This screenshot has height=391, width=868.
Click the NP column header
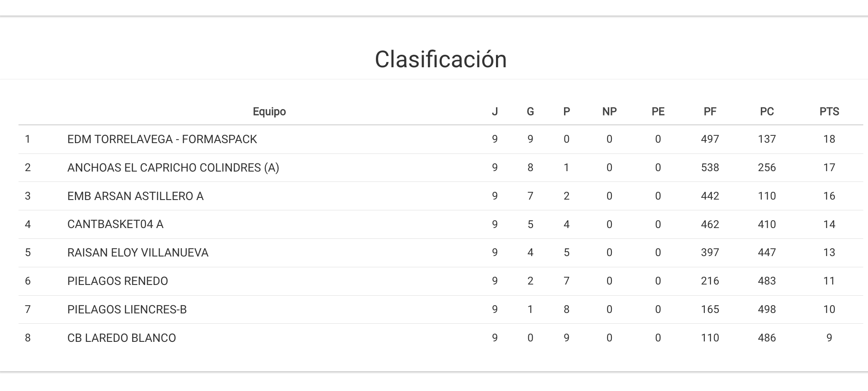pyautogui.click(x=609, y=112)
